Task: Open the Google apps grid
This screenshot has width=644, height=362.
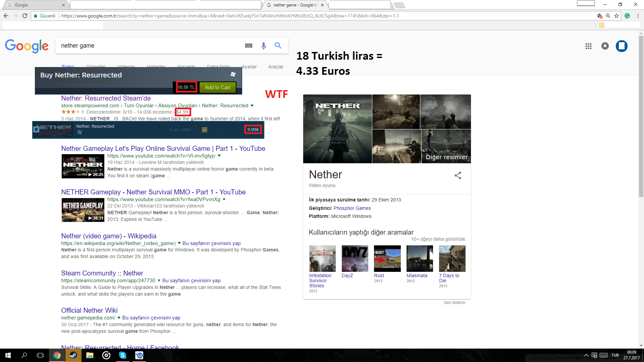Action: point(588,46)
